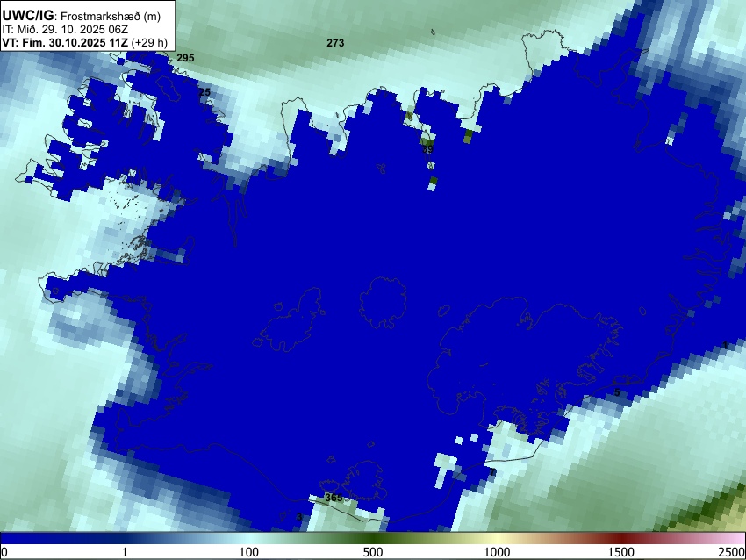Click the legend label "0" on the color scale
This screenshot has height=560, width=746.
coord(4,552)
